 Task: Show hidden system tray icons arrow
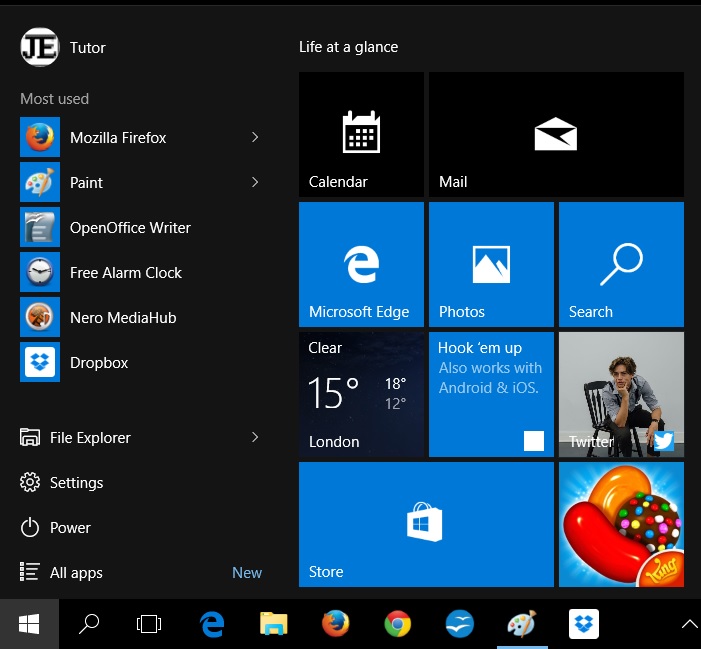tap(689, 624)
